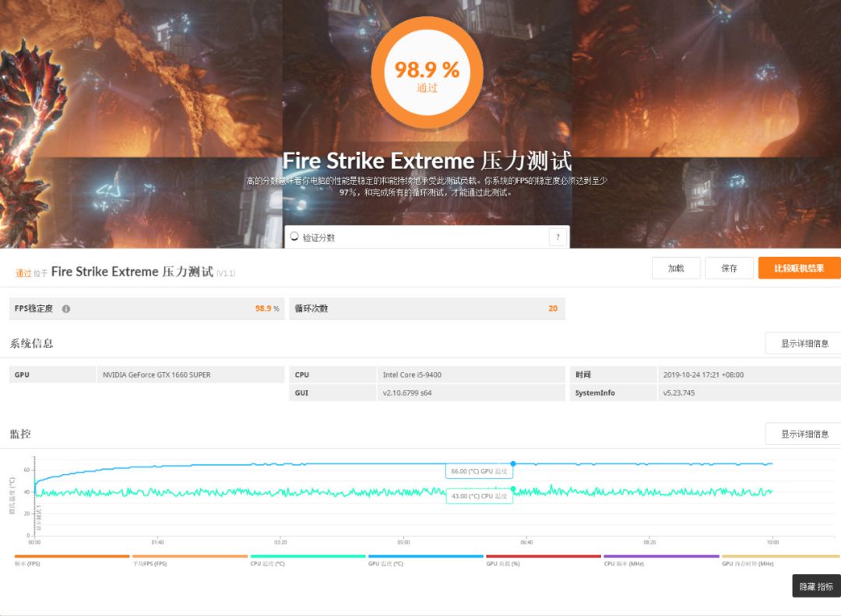Click the 通过 status label beside result title
The height and width of the screenshot is (616, 841).
pyautogui.click(x=23, y=273)
